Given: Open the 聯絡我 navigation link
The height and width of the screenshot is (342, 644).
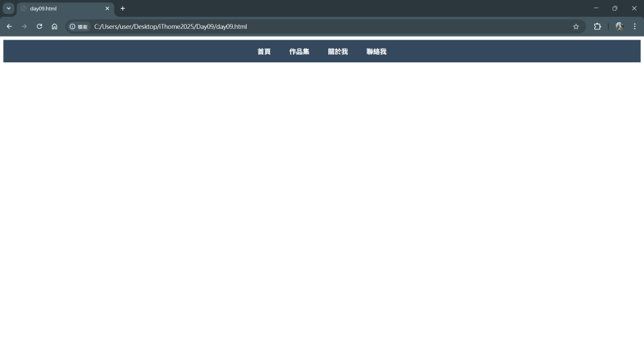Looking at the screenshot, I should [376, 52].
